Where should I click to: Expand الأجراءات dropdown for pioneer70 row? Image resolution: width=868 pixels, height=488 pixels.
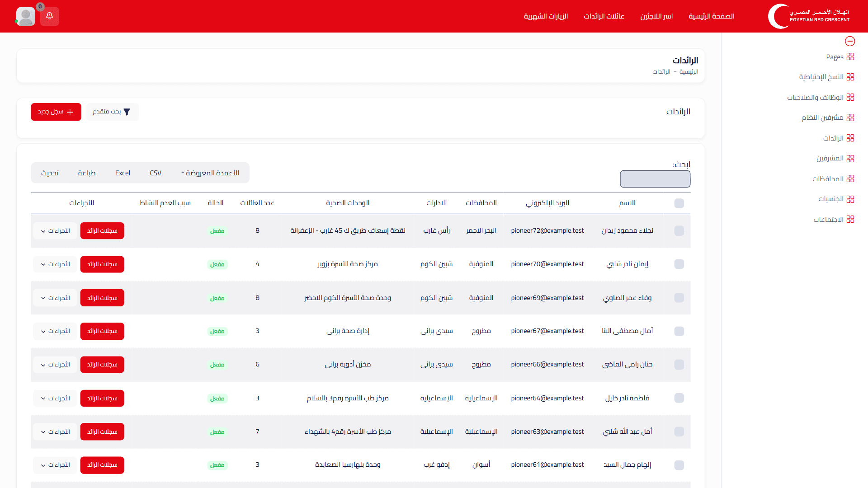pos(55,264)
